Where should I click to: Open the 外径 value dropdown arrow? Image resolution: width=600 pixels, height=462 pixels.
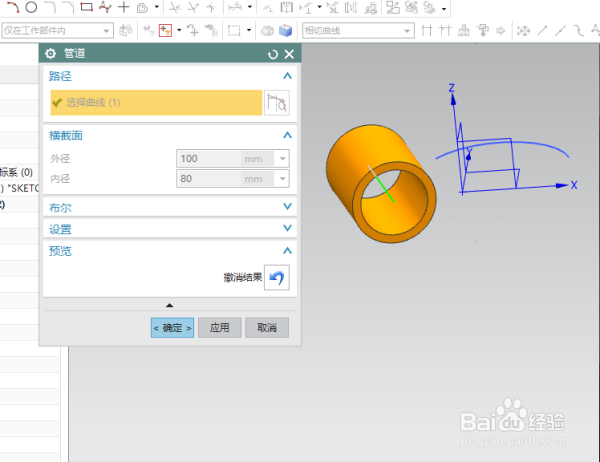pyautogui.click(x=283, y=158)
